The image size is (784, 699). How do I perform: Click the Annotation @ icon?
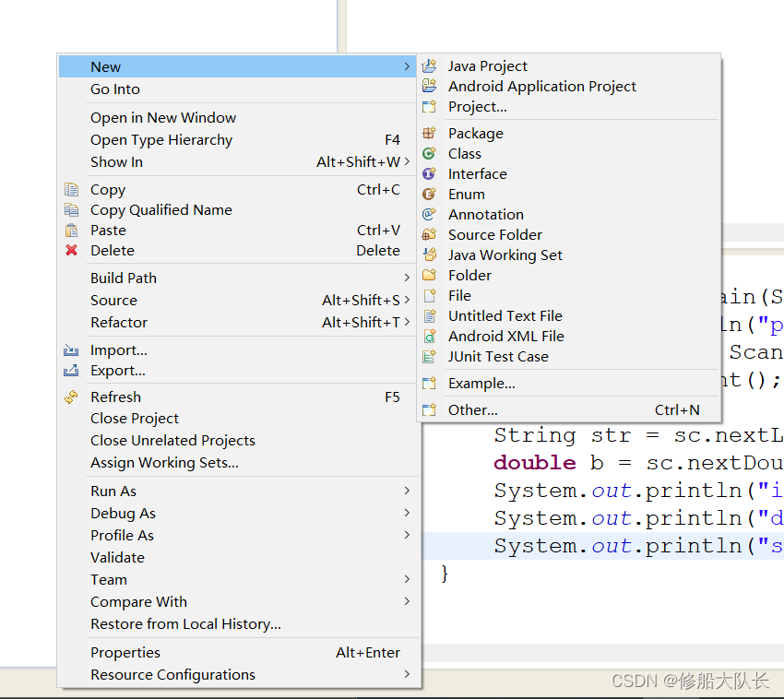430,214
